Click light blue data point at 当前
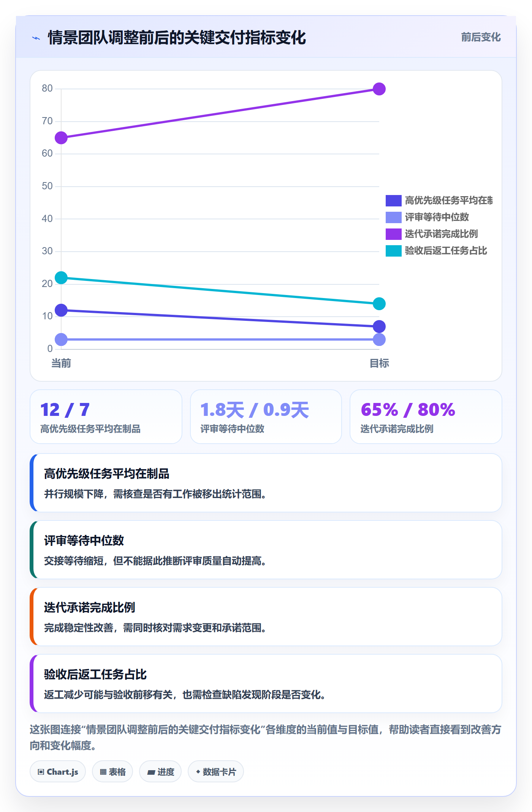532x812 pixels. click(x=61, y=339)
